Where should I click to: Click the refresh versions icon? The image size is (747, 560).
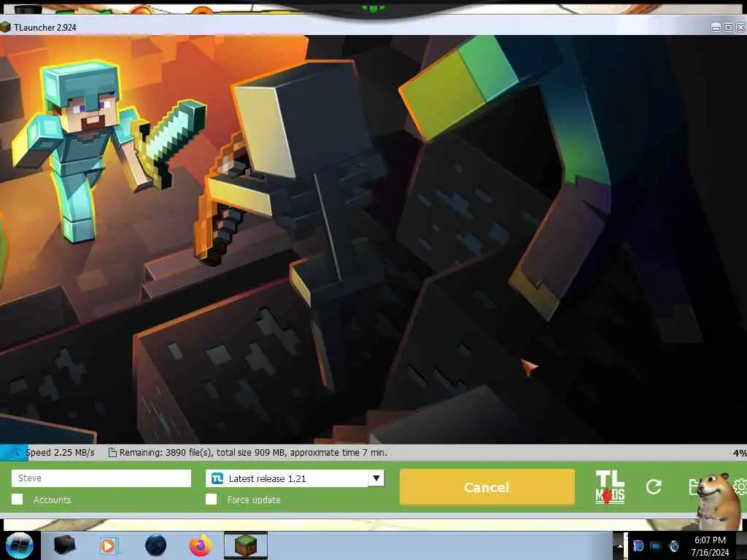(654, 486)
